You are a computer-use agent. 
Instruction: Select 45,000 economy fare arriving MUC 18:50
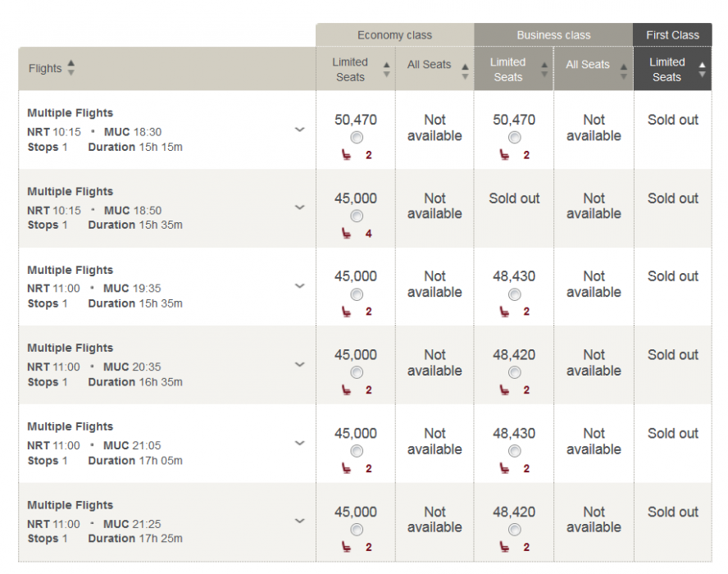[356, 216]
